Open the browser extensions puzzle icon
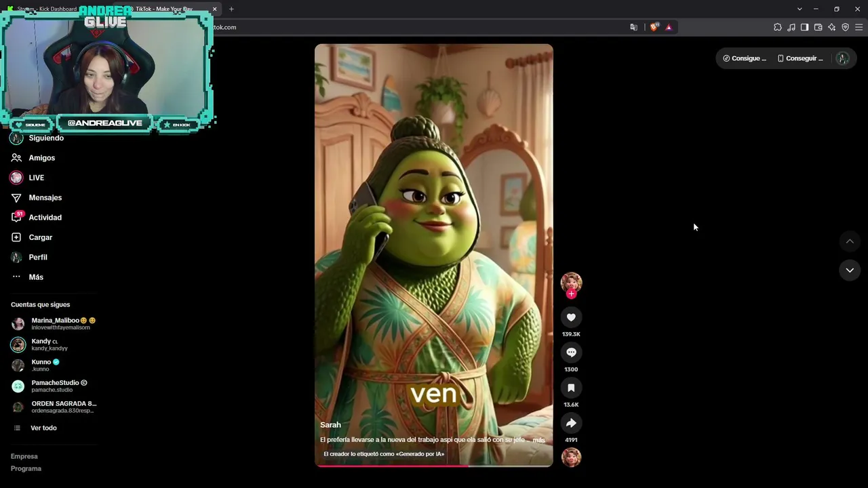868x488 pixels. tap(777, 27)
